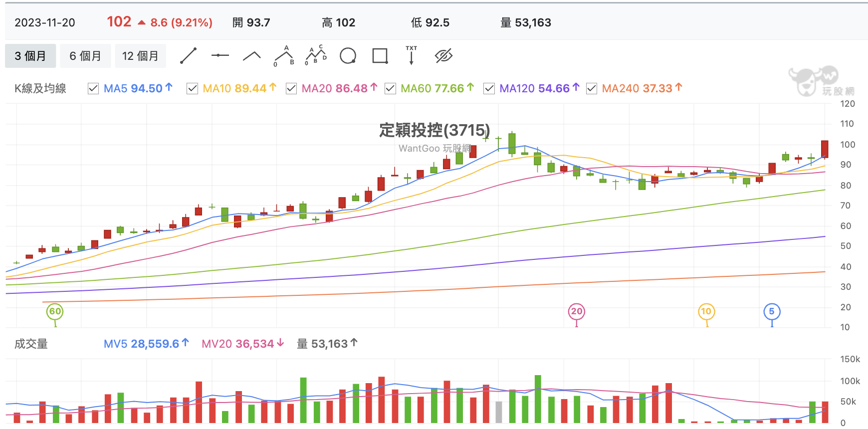868x429 pixels.
Task: Click the MA60 77.66 label
Action: click(437, 88)
